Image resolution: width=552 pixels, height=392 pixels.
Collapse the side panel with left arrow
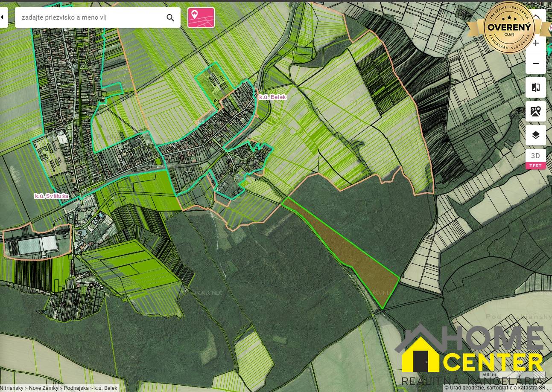click(3, 17)
